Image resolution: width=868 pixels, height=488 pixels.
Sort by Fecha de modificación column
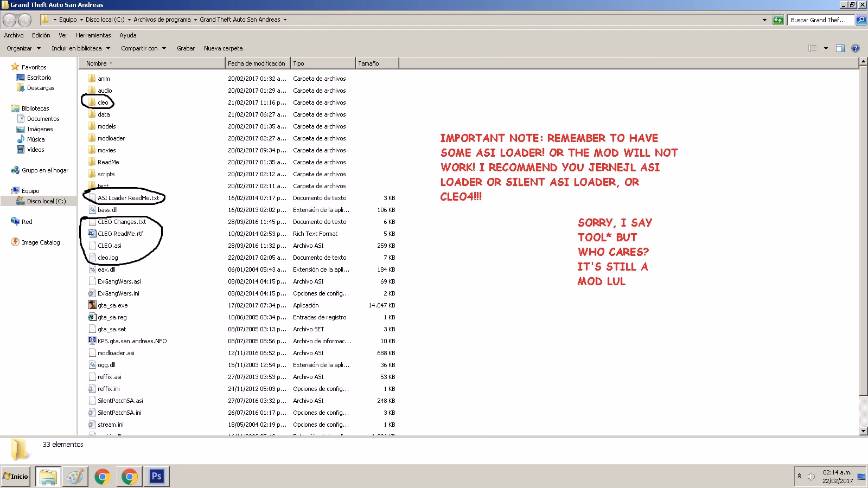click(258, 63)
